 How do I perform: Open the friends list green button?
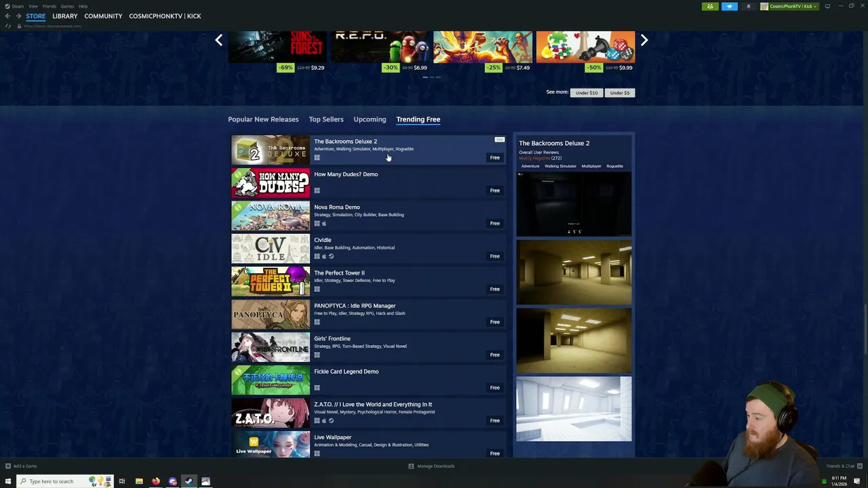tap(710, 6)
